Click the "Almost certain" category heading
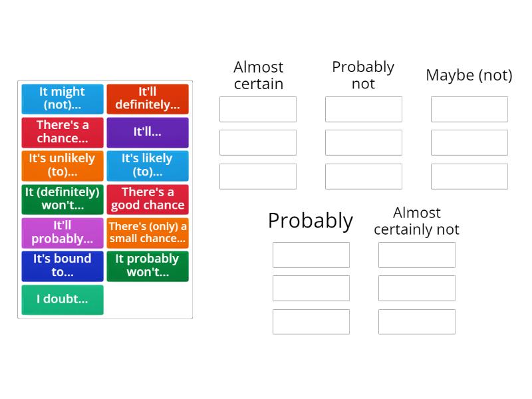Screen dimensions: 532x399 (258, 75)
